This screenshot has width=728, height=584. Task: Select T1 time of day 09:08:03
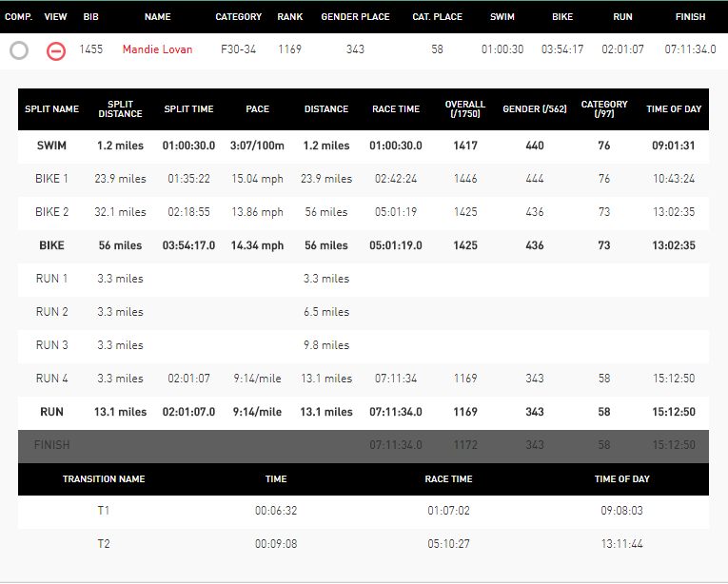click(621, 511)
